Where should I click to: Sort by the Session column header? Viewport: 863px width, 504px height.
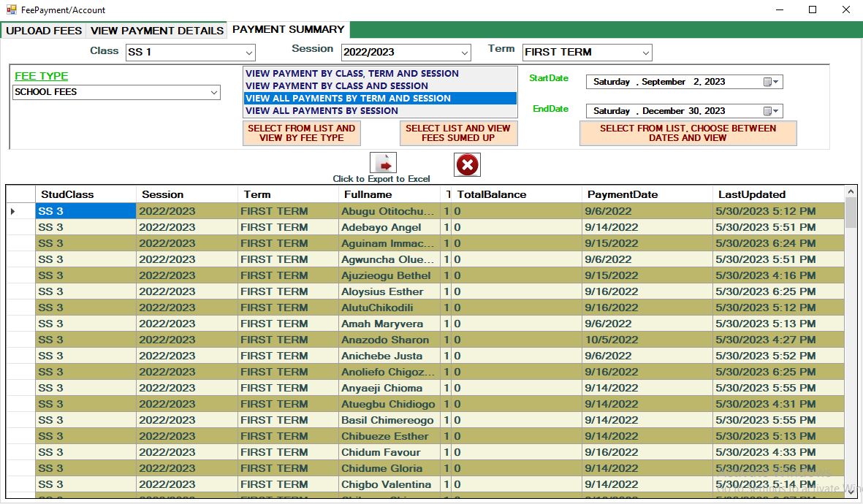(187, 194)
